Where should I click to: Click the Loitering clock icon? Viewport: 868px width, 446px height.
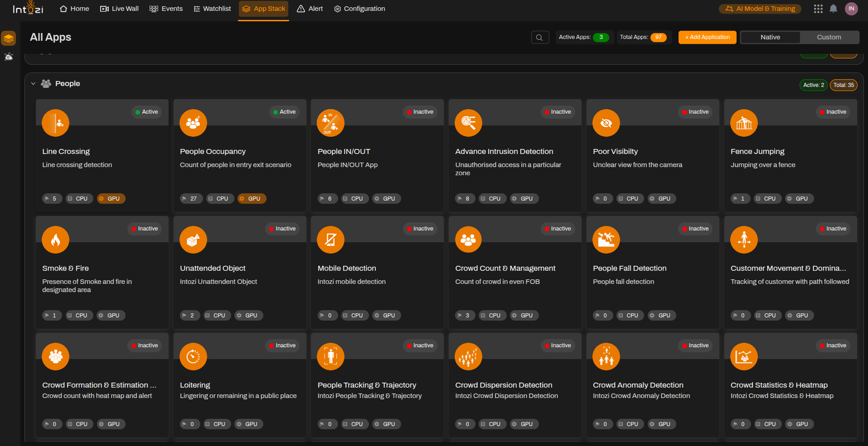[x=193, y=356]
